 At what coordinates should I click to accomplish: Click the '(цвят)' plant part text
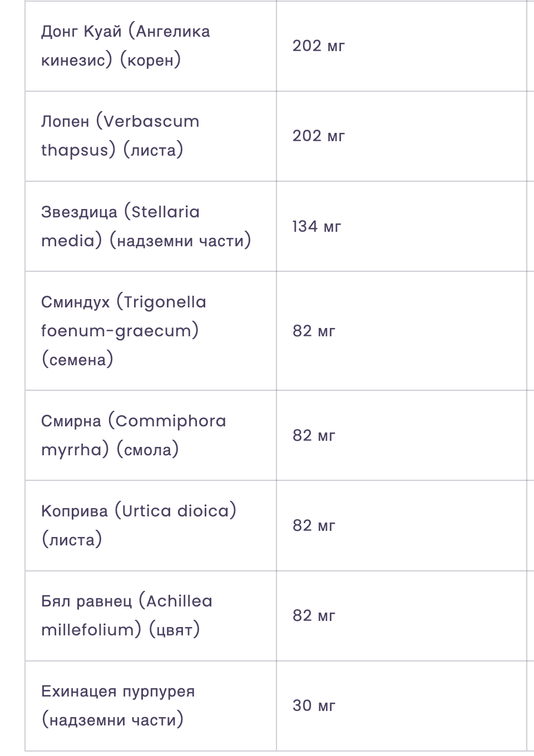[x=175, y=630]
